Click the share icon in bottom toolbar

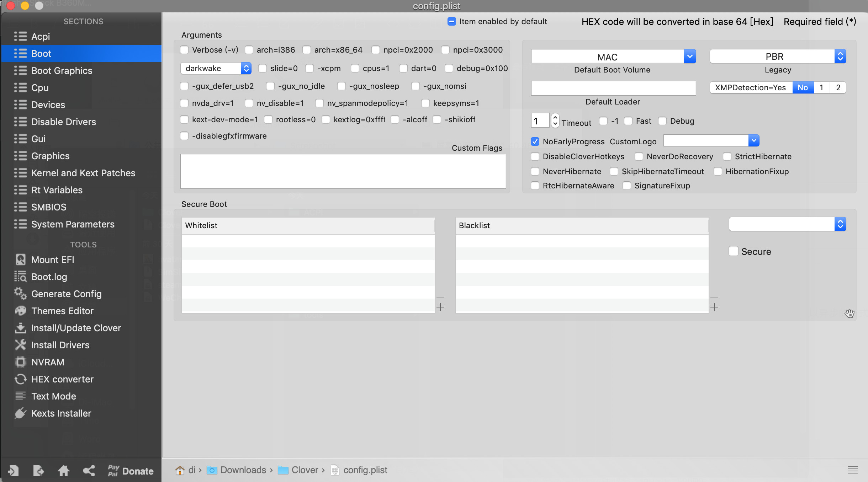click(x=89, y=471)
